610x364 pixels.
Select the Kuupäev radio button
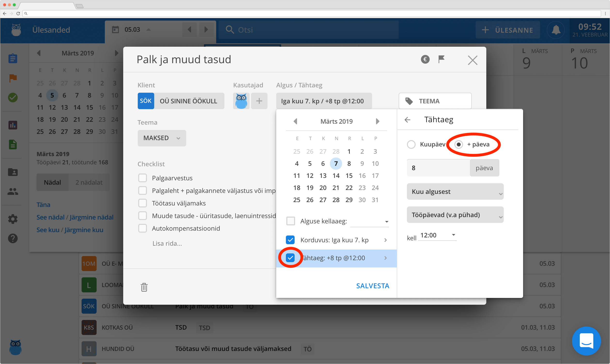pyautogui.click(x=411, y=144)
